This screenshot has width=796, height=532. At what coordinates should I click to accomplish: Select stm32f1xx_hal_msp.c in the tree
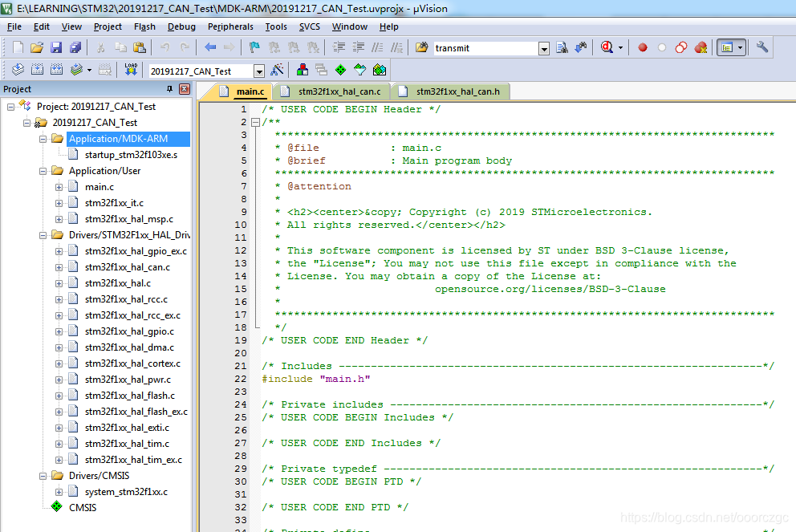129,219
